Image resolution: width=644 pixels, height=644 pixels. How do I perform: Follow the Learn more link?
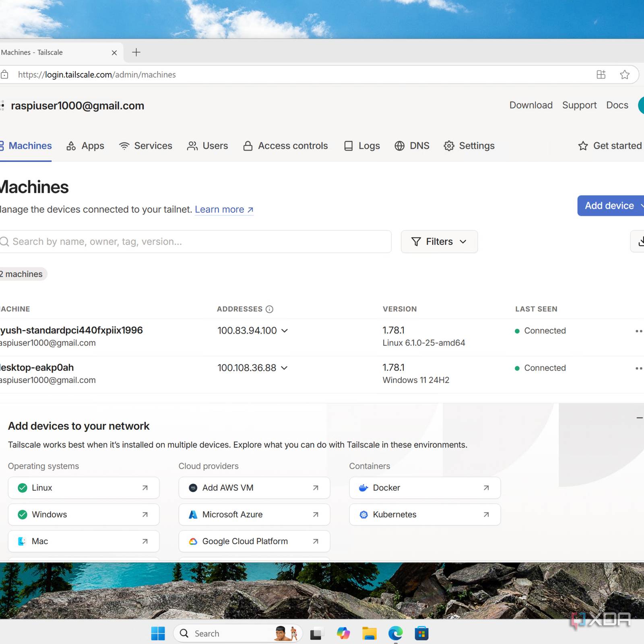[x=224, y=210]
